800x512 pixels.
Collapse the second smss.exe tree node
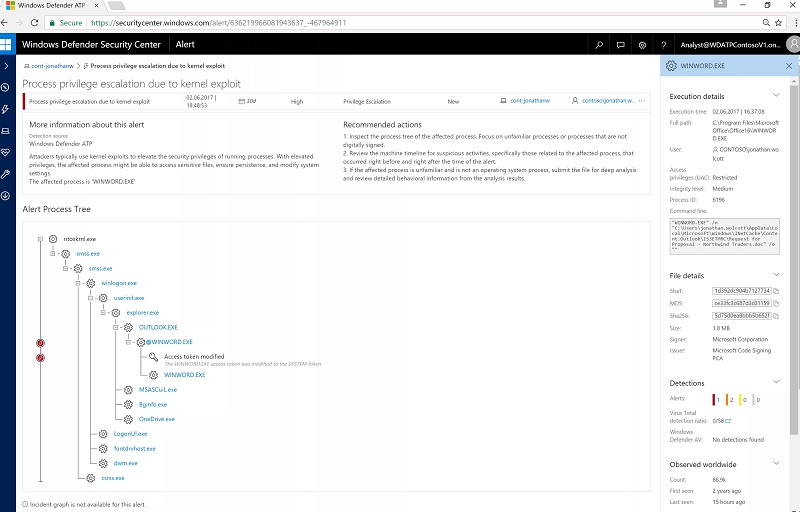65,268
